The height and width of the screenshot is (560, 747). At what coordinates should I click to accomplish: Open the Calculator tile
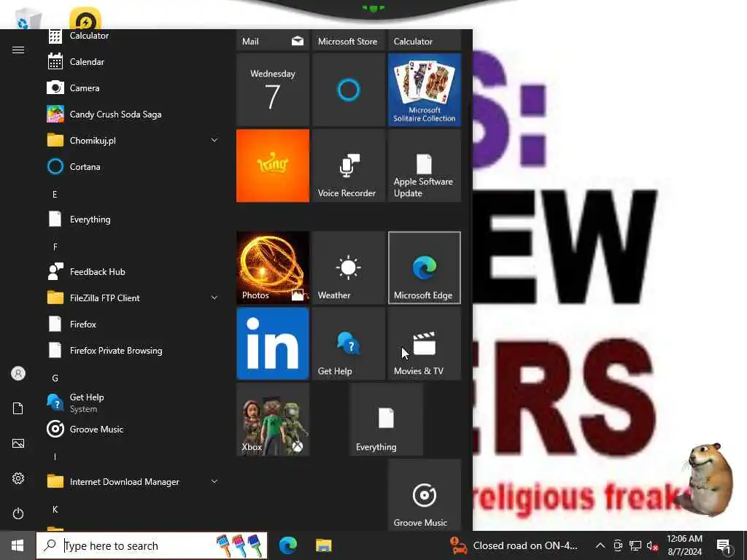coord(425,41)
